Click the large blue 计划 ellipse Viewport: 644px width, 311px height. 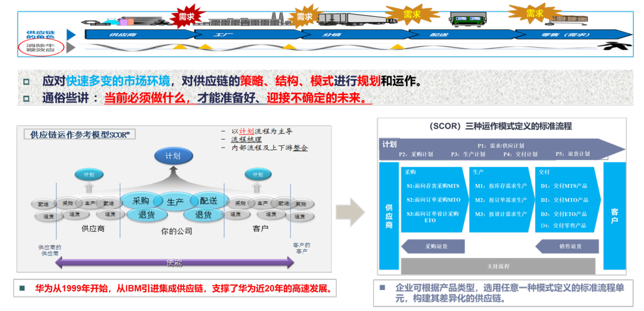pyautogui.click(x=173, y=156)
